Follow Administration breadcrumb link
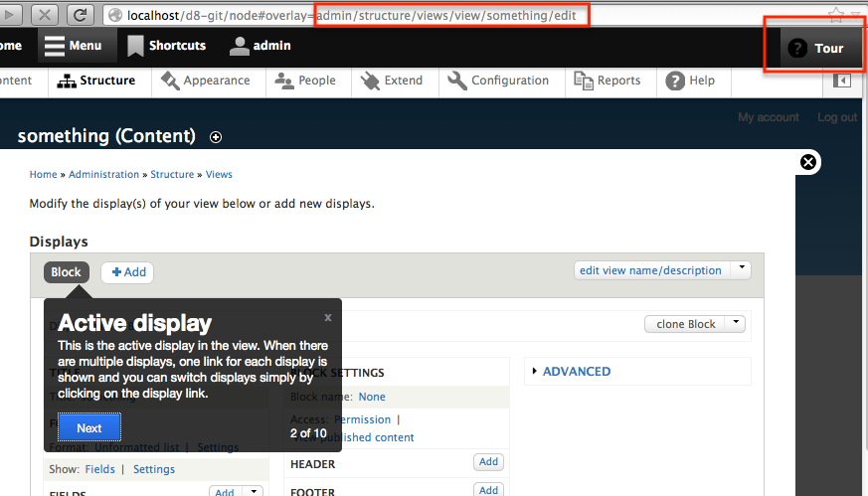The image size is (868, 496). [x=104, y=174]
